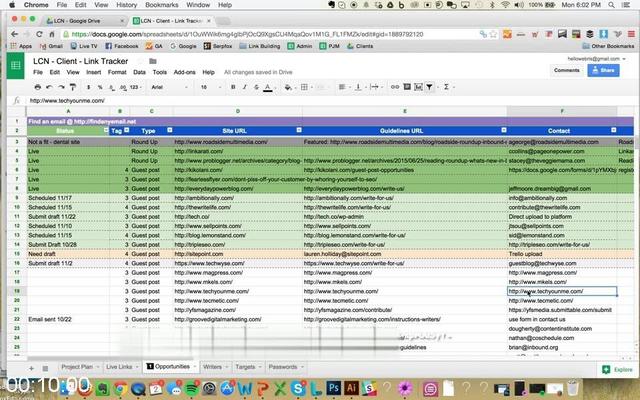The width and height of the screenshot is (640, 400).
Task: Click the move to folder icon
Action: point(153,61)
